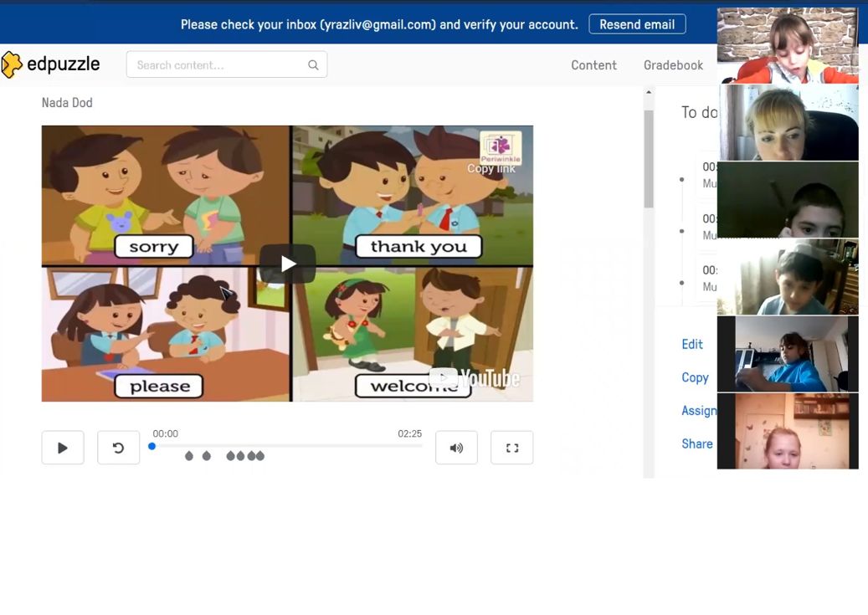Click the Share link

[696, 444]
